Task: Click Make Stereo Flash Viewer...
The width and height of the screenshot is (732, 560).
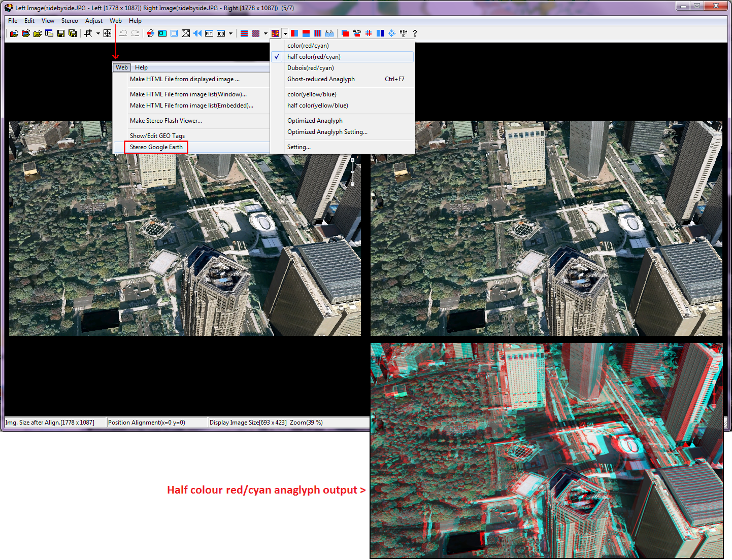Action: coord(191,121)
